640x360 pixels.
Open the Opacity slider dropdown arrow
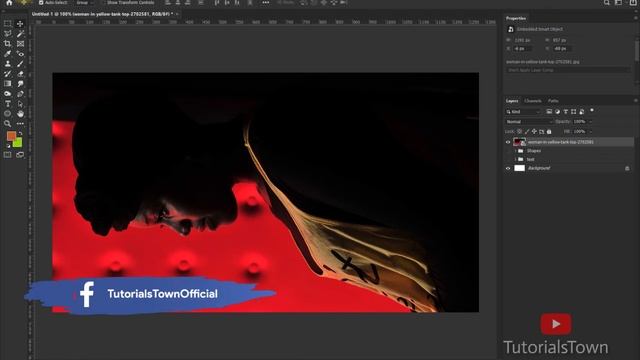pyautogui.click(x=590, y=122)
